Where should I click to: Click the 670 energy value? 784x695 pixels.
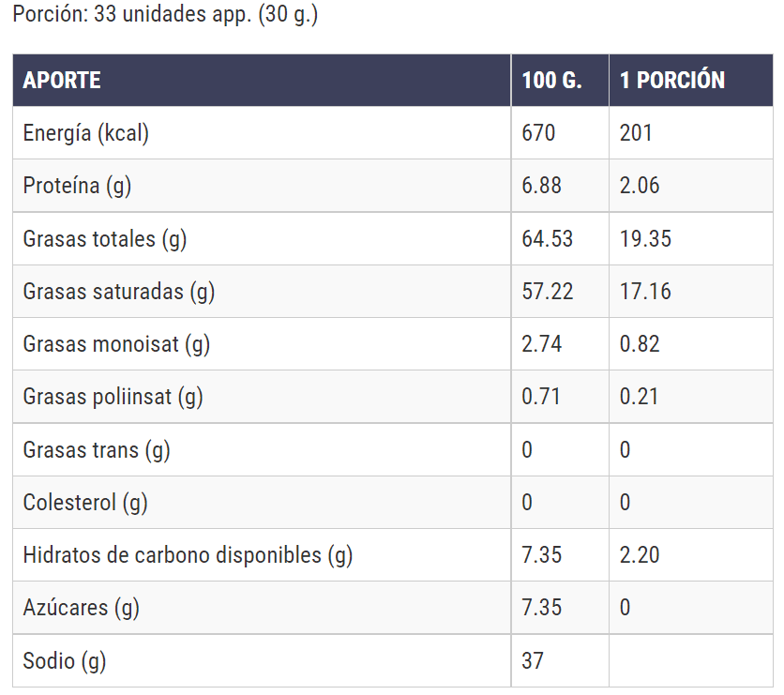pos(538,133)
